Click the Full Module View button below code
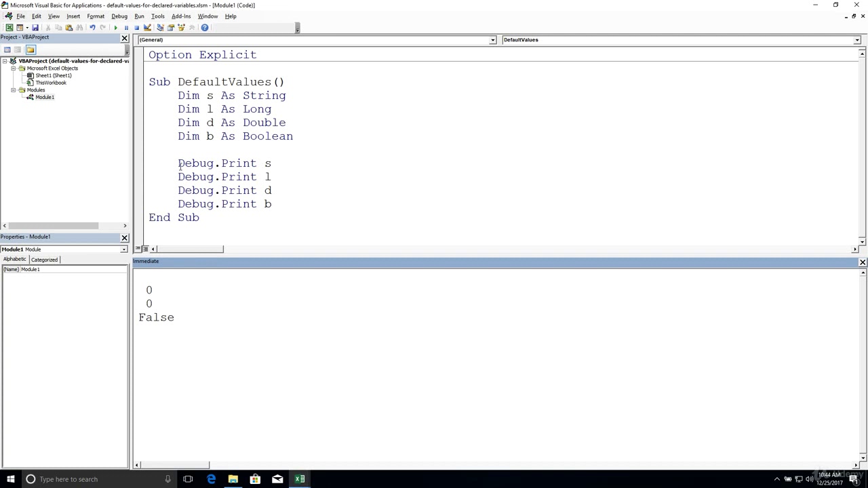Viewport: 868px width, 488px height. (x=145, y=249)
